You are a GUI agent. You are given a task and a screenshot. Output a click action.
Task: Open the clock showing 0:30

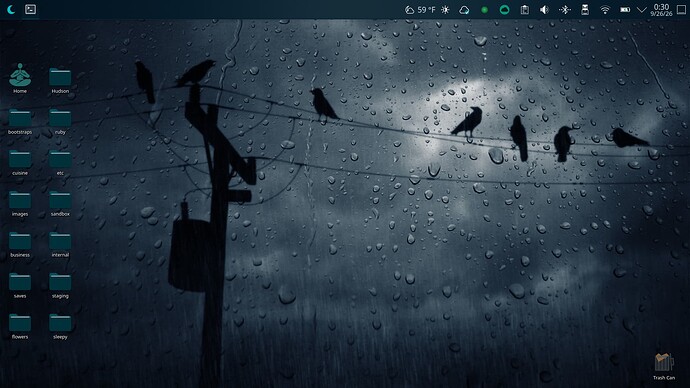tap(661, 10)
